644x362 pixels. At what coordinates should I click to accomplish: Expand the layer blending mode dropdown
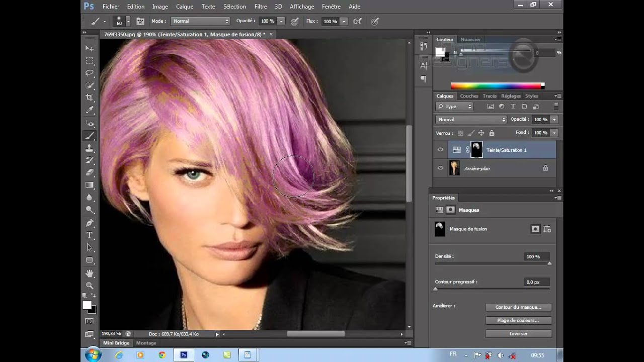tap(471, 120)
